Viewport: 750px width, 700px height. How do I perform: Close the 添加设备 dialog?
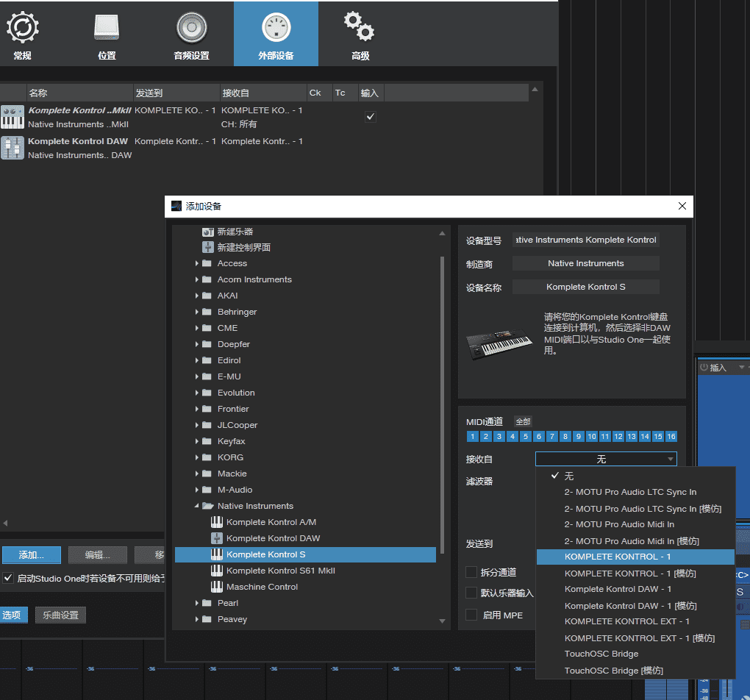tap(682, 206)
